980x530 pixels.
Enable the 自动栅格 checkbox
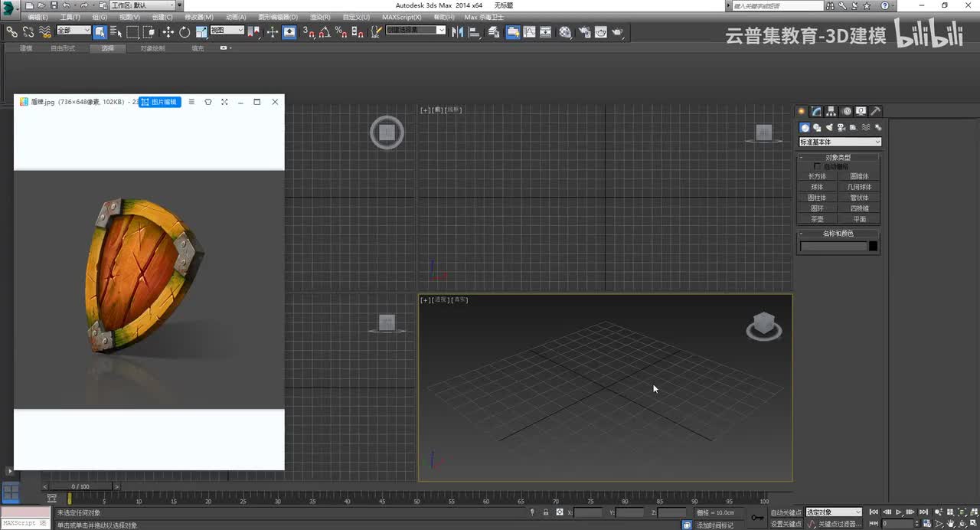(x=817, y=166)
